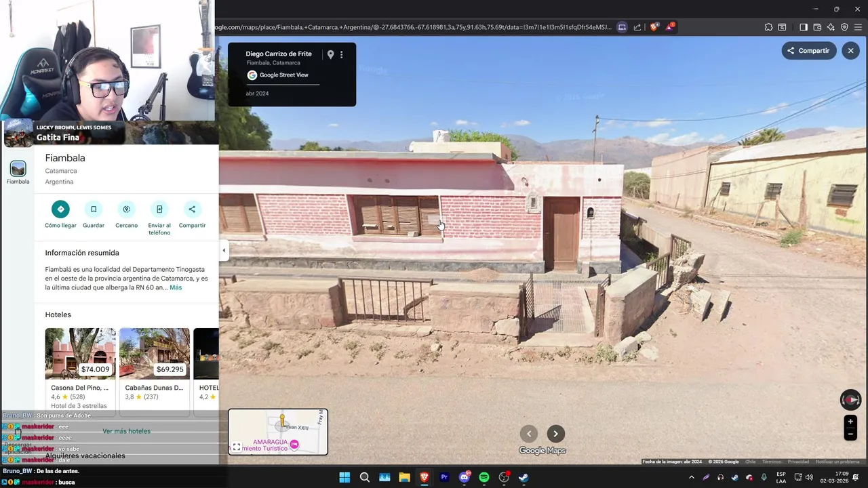
Task: Open Windows taskbar search
Action: pyautogui.click(x=365, y=477)
